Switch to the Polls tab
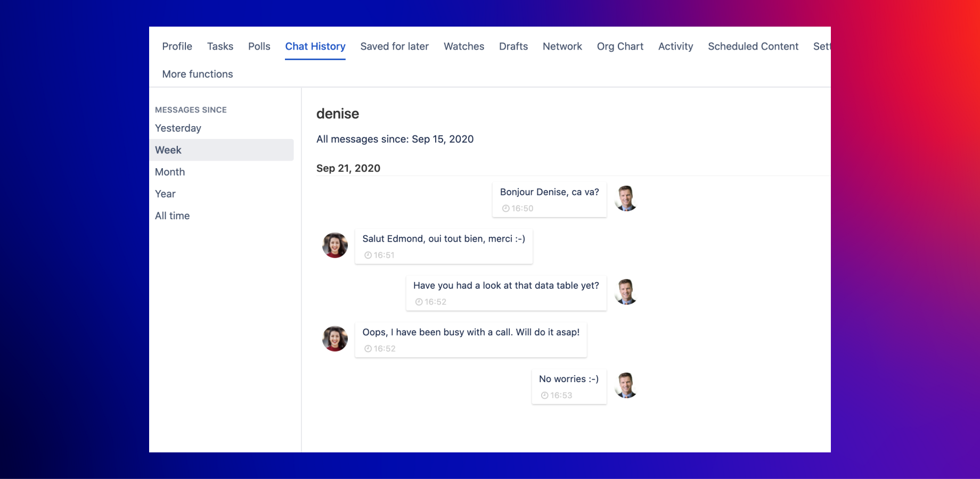 [x=259, y=46]
